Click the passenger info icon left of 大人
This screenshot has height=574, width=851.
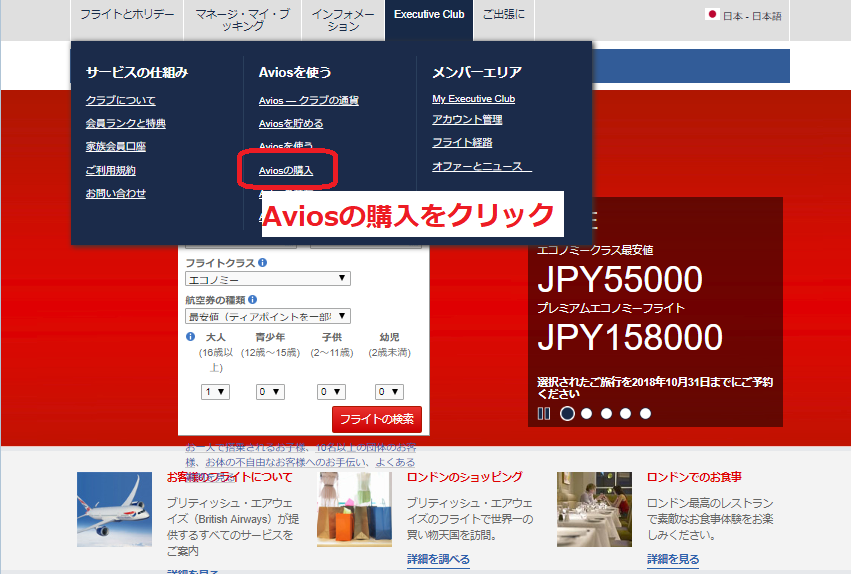tap(191, 337)
